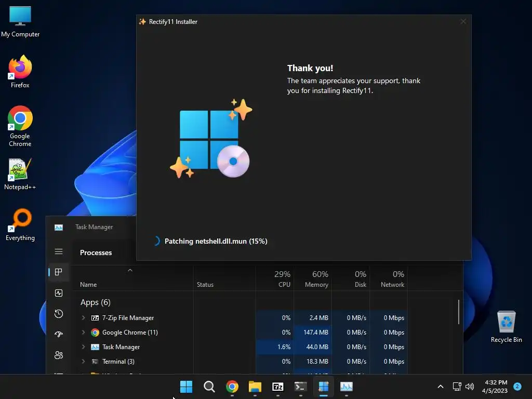Viewport: 532px width, 399px height.
Task: Open Search from the taskbar
Action: pyautogui.click(x=209, y=387)
